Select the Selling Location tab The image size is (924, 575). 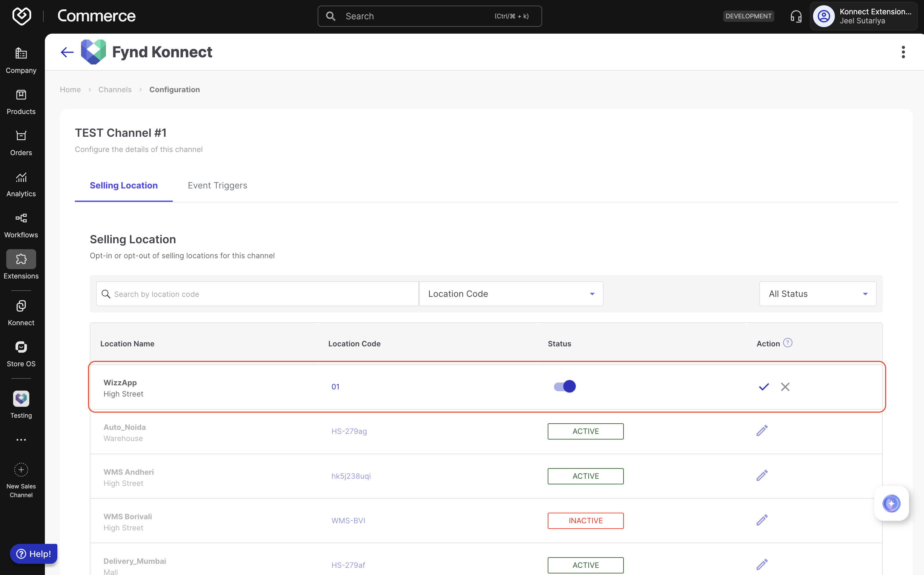[124, 185]
